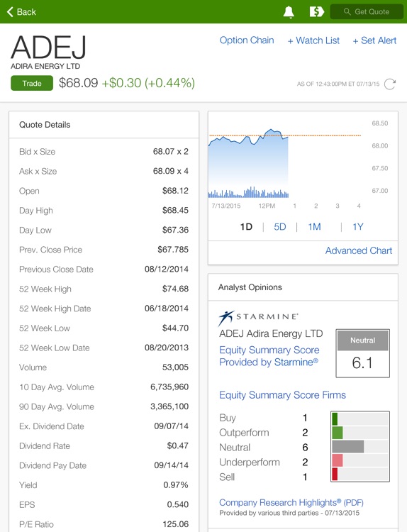
Task: Click the 10 Day Avg. Volume 6,735,960
Action: tap(169, 387)
